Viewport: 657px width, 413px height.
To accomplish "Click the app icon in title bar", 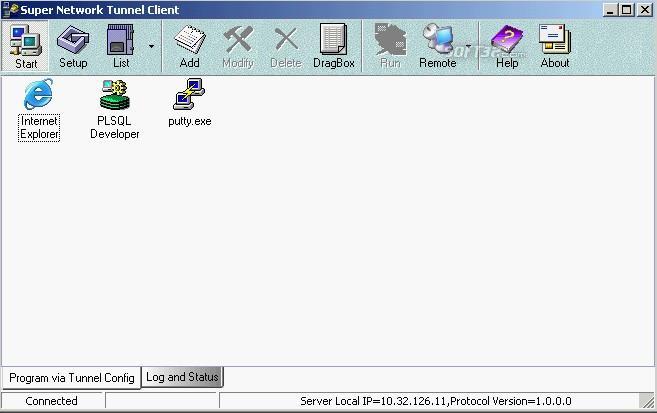I will pos(10,10).
